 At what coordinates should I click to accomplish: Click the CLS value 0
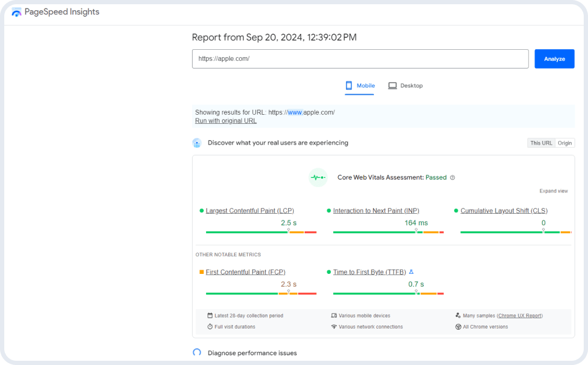click(x=544, y=223)
